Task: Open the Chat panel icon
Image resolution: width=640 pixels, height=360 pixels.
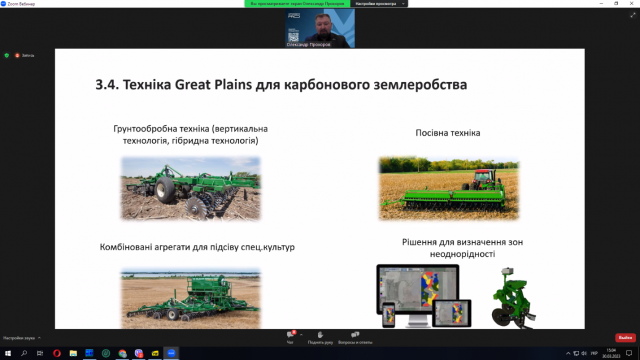Action: (291, 335)
